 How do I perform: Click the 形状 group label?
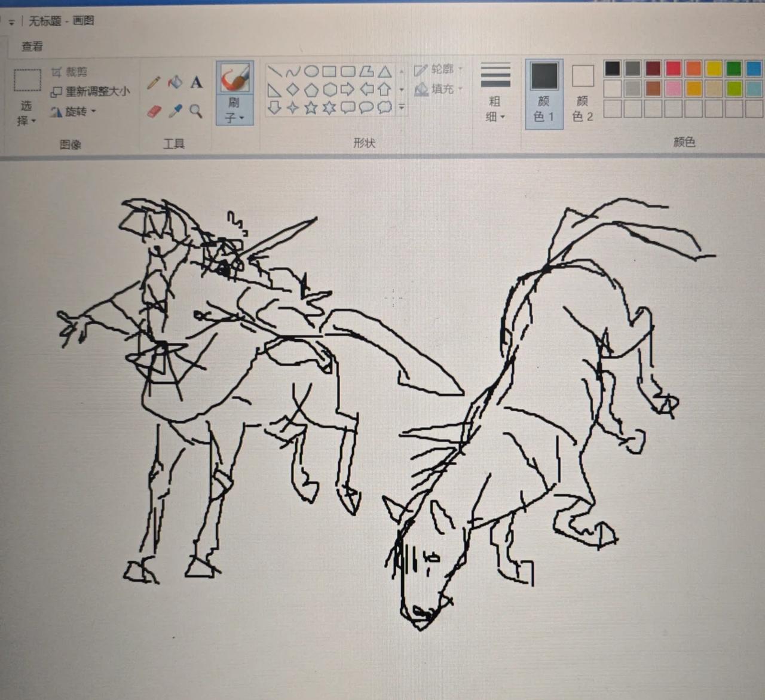(364, 143)
